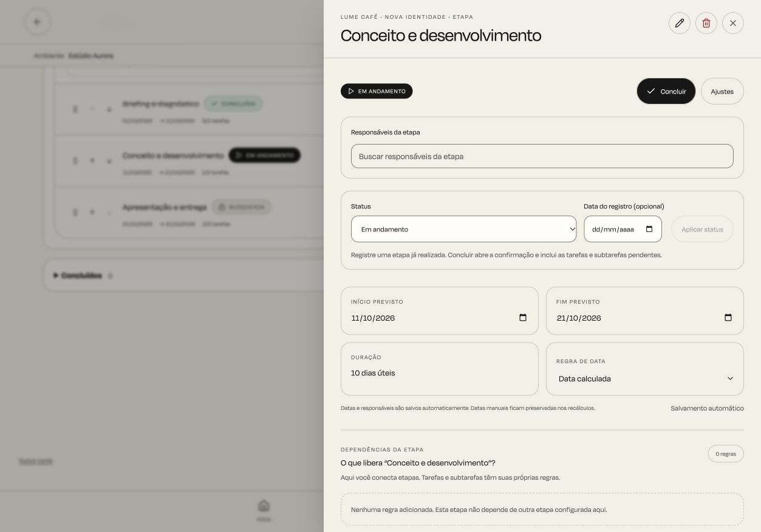Move the Conceito e desenvolvimento stage down
Viewport: 761px width, 532px height.
point(109,161)
